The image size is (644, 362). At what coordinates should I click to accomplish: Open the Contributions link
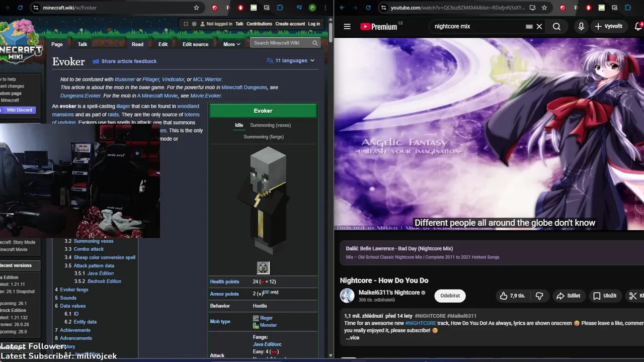(259, 24)
